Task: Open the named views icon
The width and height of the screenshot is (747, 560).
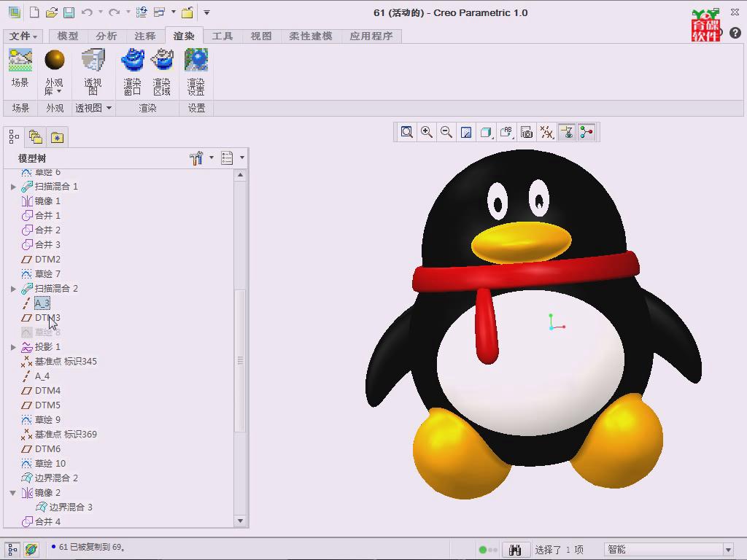Action: (506, 133)
